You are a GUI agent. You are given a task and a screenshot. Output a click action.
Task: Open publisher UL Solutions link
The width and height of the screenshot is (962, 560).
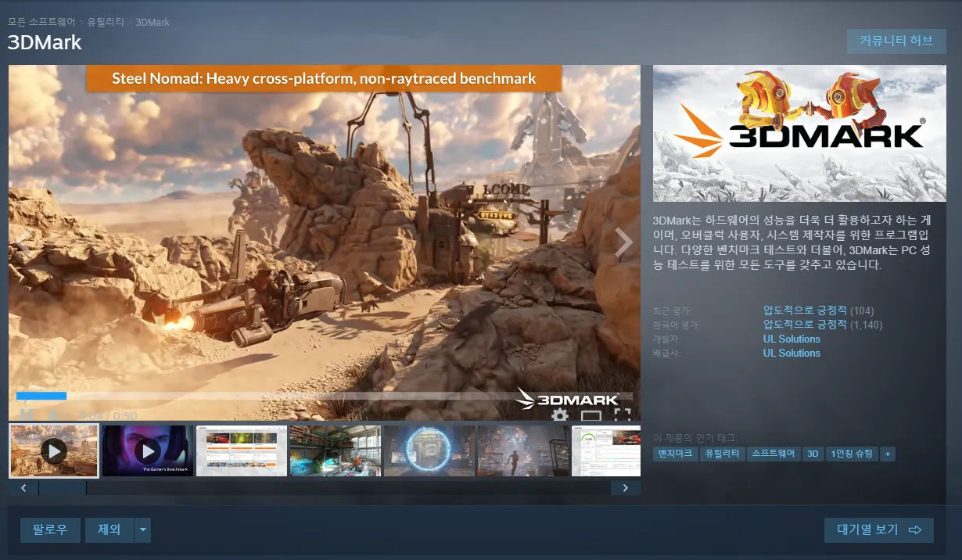(791, 353)
